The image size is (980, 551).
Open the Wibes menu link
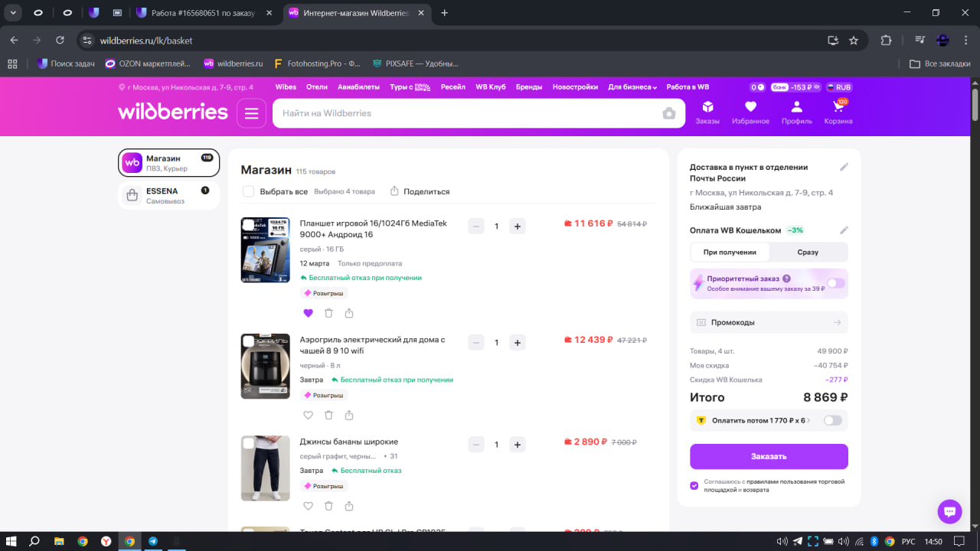286,87
